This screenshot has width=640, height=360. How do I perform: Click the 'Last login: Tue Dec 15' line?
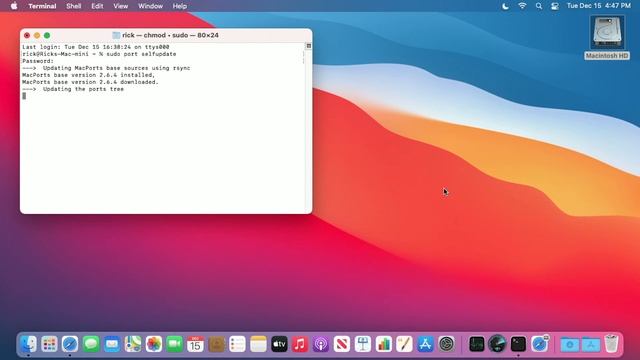pyautogui.click(x=96, y=47)
